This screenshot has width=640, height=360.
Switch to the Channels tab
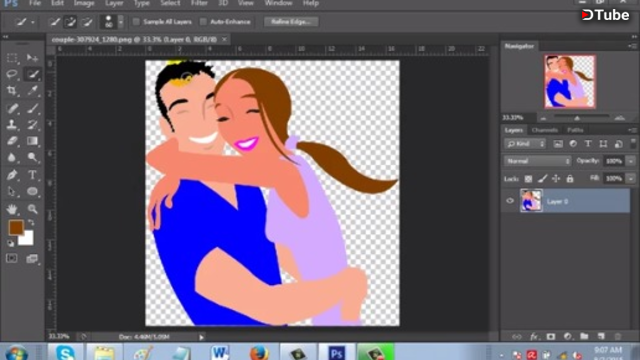coord(544,130)
